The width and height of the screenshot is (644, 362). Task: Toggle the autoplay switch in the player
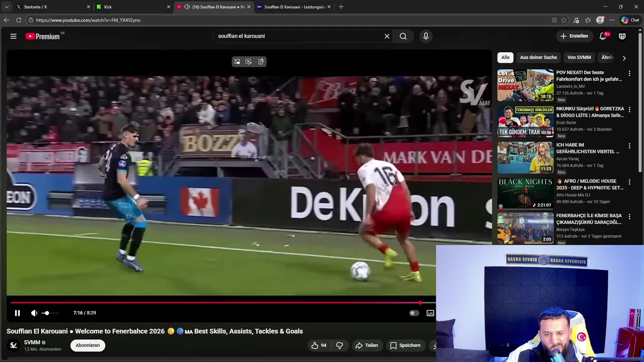tap(414, 313)
